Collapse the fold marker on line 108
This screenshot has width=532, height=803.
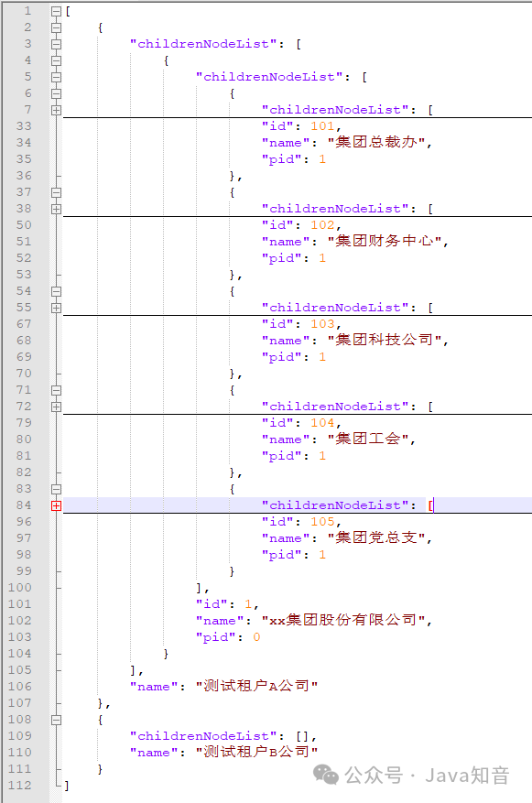coord(57,720)
